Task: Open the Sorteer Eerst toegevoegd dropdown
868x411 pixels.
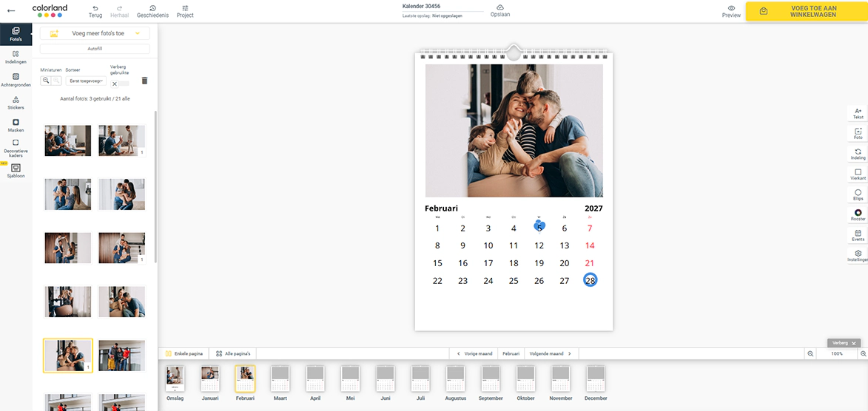Action: (x=86, y=81)
